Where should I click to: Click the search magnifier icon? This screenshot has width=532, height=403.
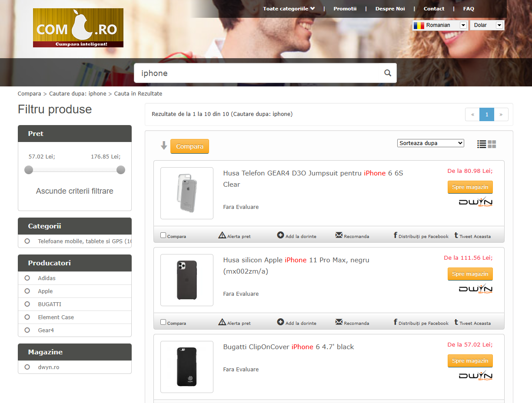click(388, 73)
